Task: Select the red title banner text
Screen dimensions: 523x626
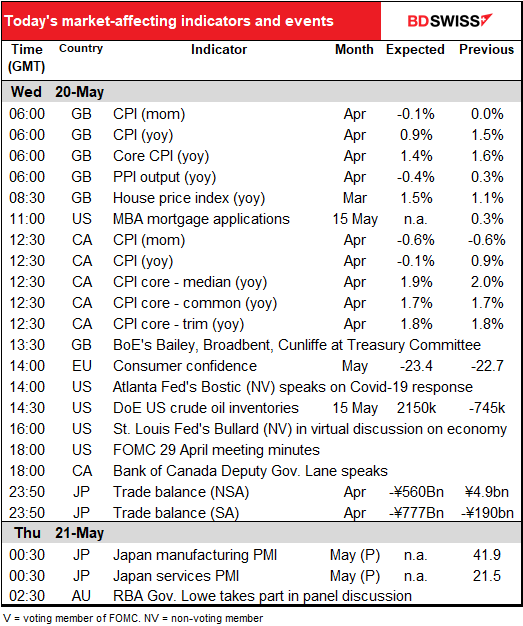Action: [x=168, y=21]
